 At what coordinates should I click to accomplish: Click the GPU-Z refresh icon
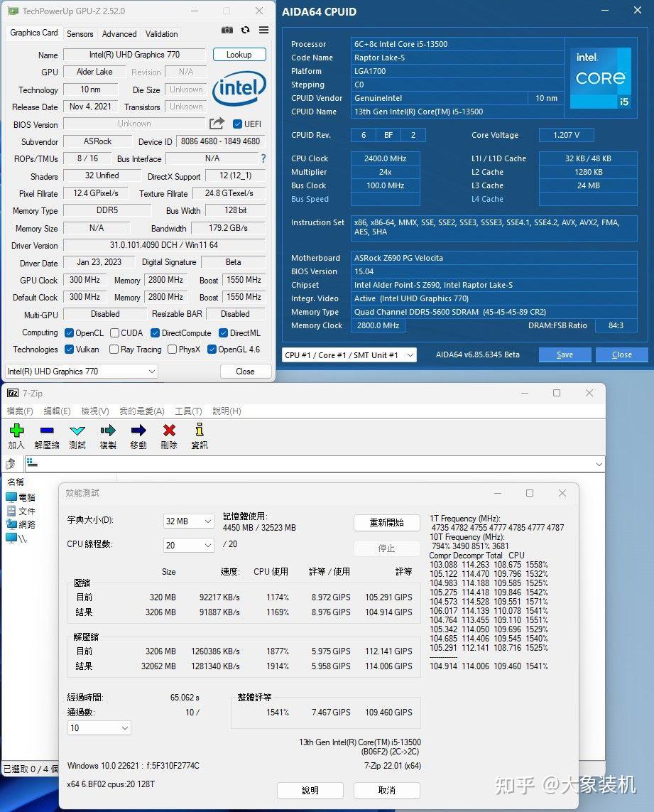246,30
